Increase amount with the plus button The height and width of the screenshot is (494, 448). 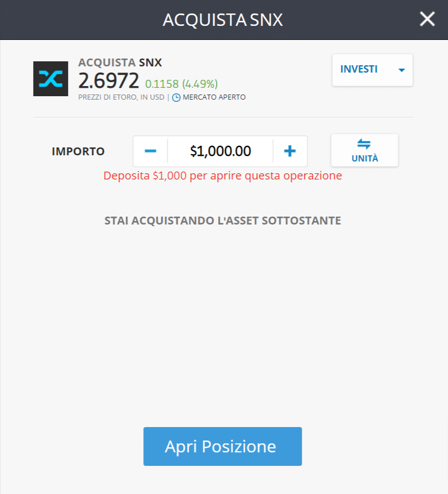290,151
